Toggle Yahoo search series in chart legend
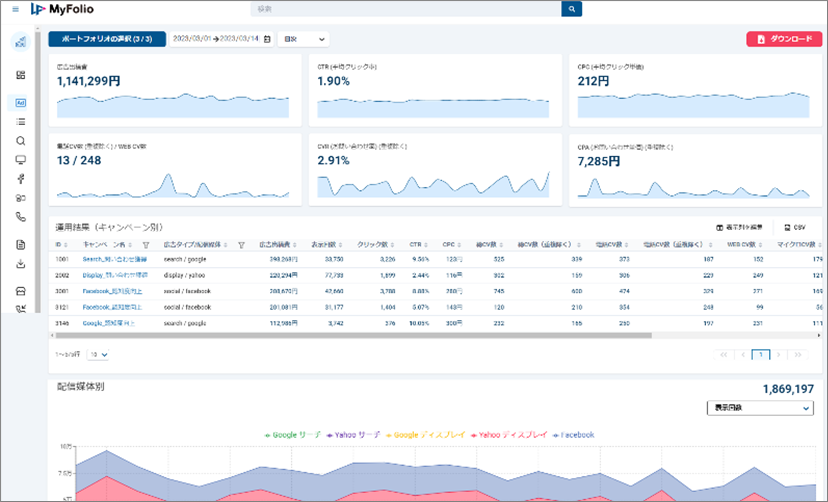 click(x=353, y=435)
